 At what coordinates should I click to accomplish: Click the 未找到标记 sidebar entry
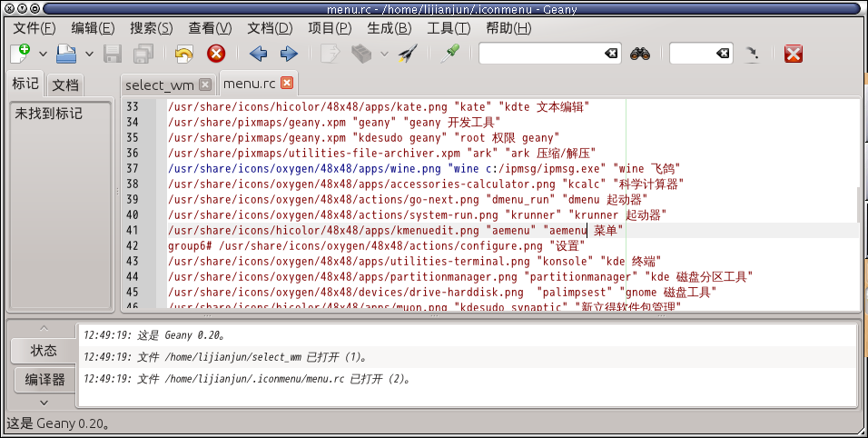tap(49, 113)
